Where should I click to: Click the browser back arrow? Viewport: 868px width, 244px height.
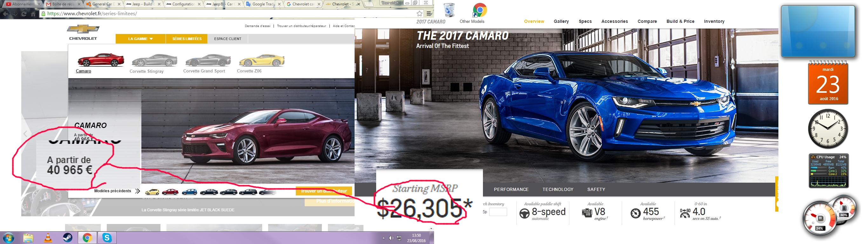[x=6, y=14]
